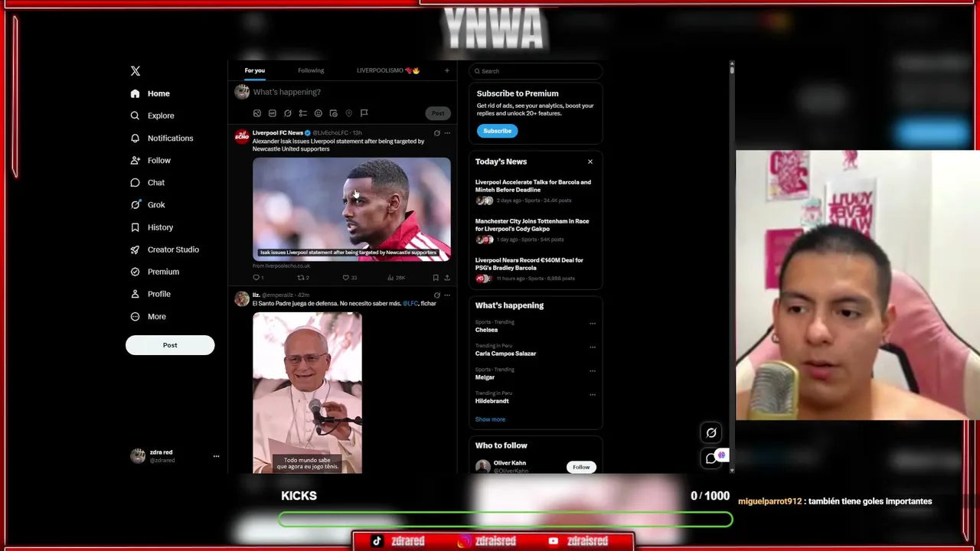The width and height of the screenshot is (980, 551).
Task: Open the emoji picker in composer
Action: pyautogui.click(x=318, y=113)
